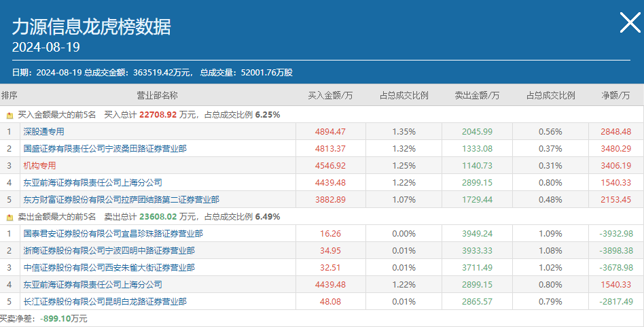
Task: Click the 买入金额/万 column header
Action: point(330,95)
